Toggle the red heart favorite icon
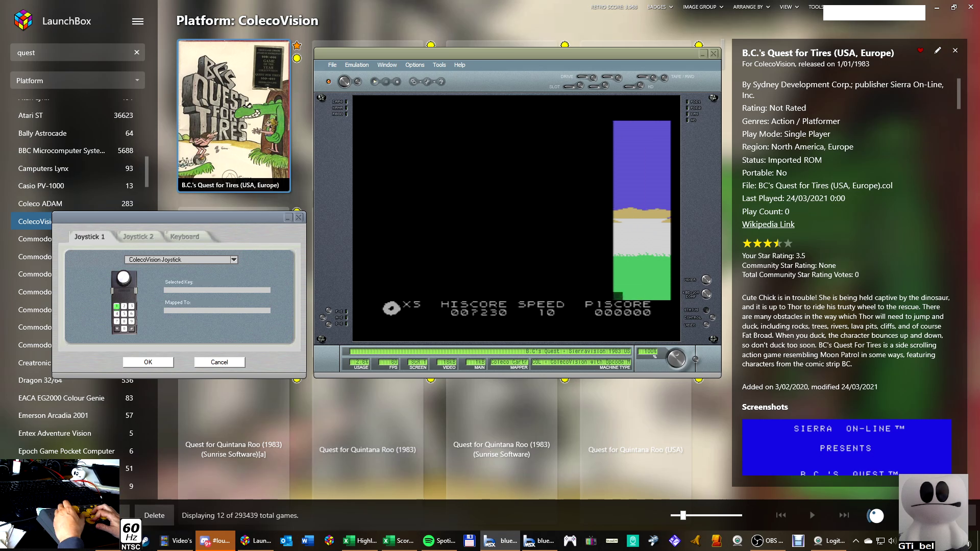This screenshot has width=980, height=551. click(x=920, y=51)
